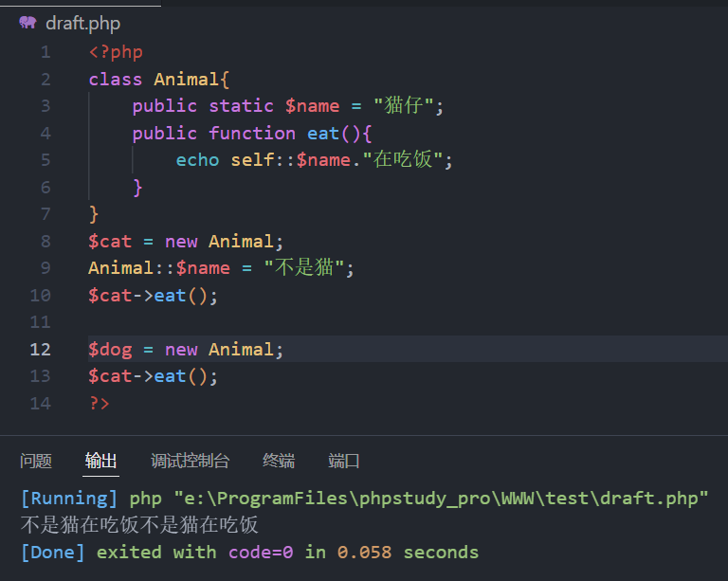Click the PHP elephant file icon
The image size is (728, 581).
click(x=28, y=24)
